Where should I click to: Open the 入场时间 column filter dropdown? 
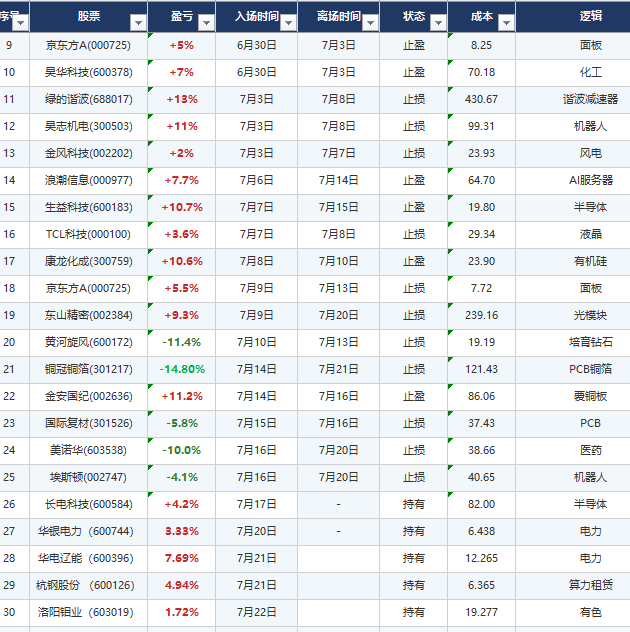(288, 23)
